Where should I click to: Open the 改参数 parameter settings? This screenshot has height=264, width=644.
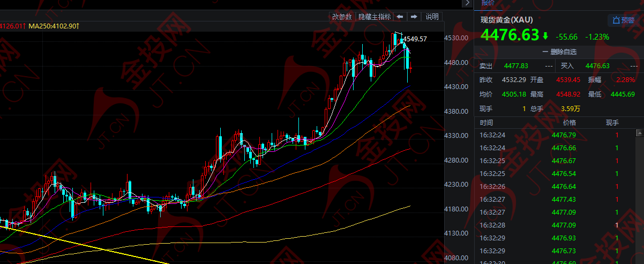click(x=342, y=17)
